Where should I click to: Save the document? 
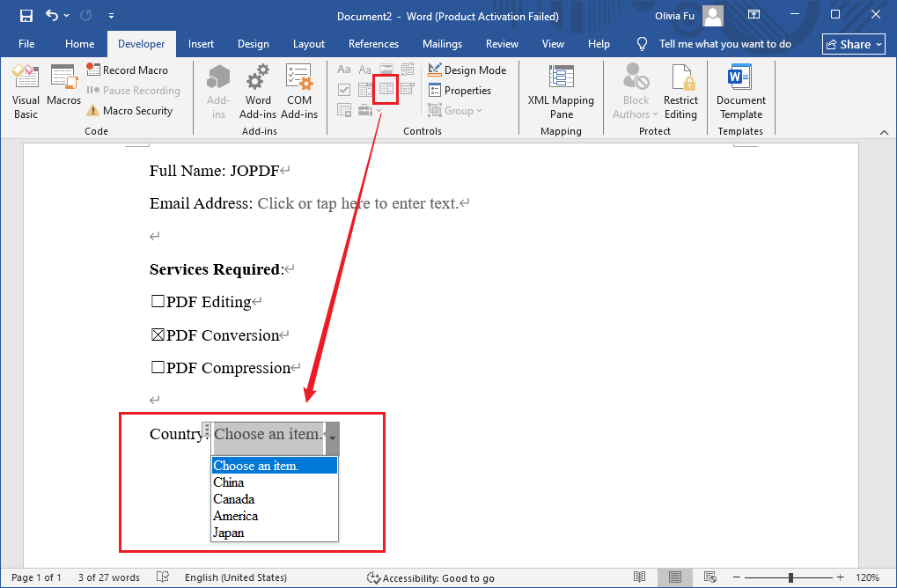(26, 16)
